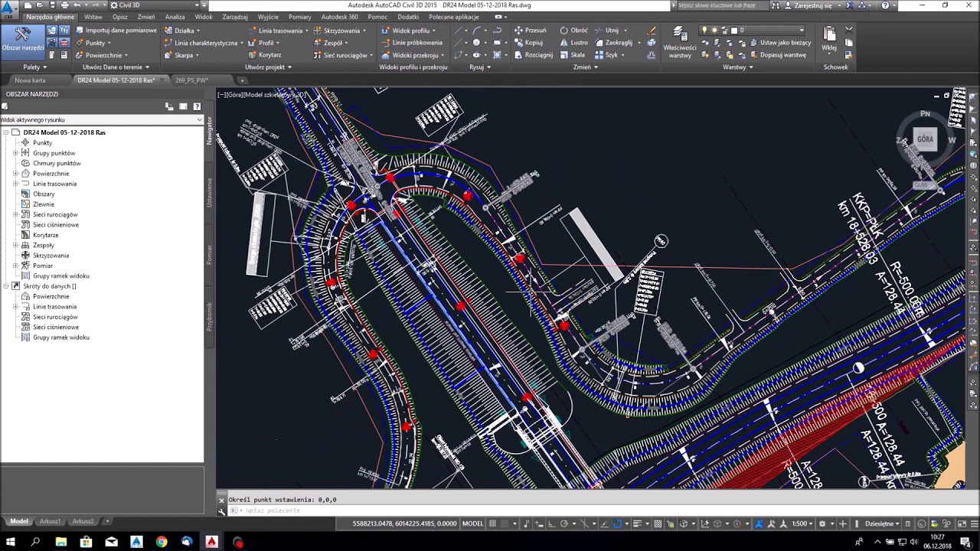The height and width of the screenshot is (551, 980).
Task: Select Korytarze in toolspace tree
Action: 45,235
